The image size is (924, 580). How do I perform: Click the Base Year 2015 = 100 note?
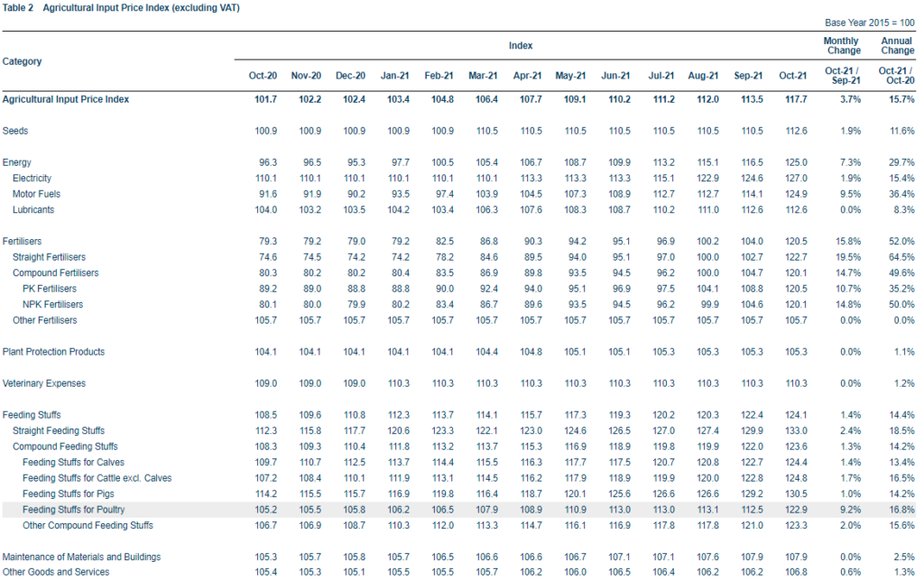870,23
